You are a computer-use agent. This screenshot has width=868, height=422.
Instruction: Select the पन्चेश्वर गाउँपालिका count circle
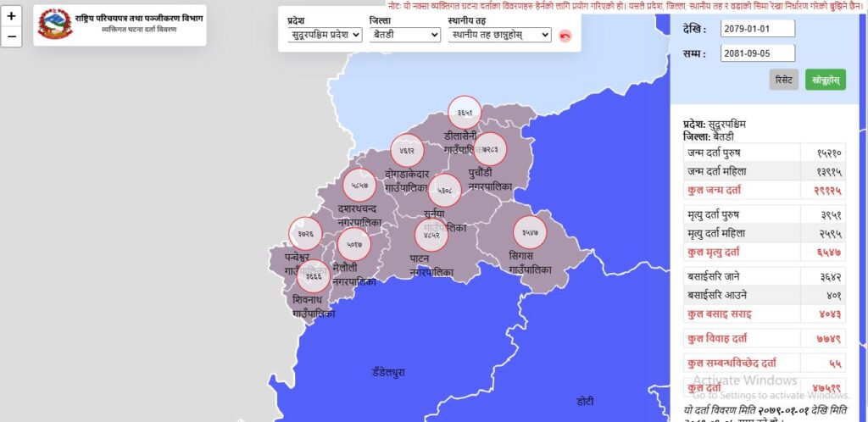pos(305,233)
